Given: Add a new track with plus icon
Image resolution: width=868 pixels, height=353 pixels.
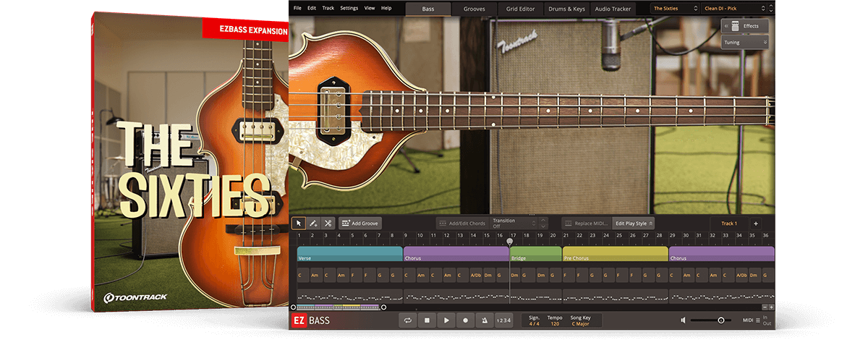Looking at the screenshot, I should (755, 224).
